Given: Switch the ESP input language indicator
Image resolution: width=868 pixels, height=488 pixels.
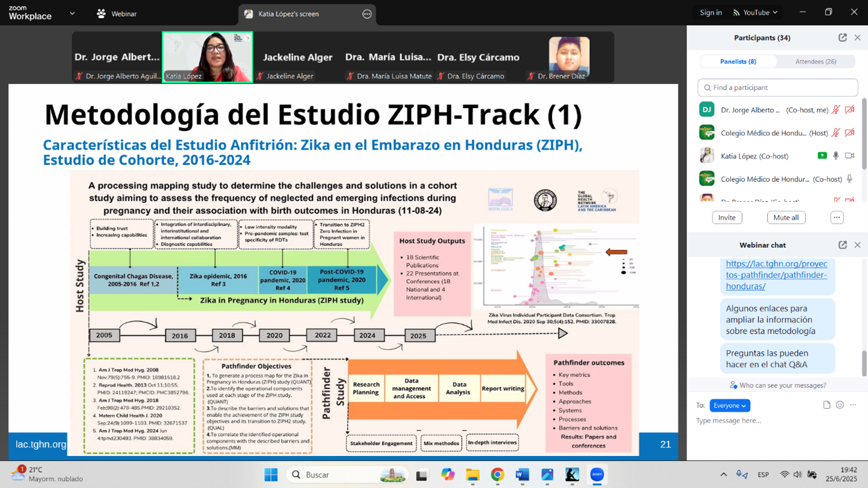Looking at the screenshot, I should coord(763,475).
